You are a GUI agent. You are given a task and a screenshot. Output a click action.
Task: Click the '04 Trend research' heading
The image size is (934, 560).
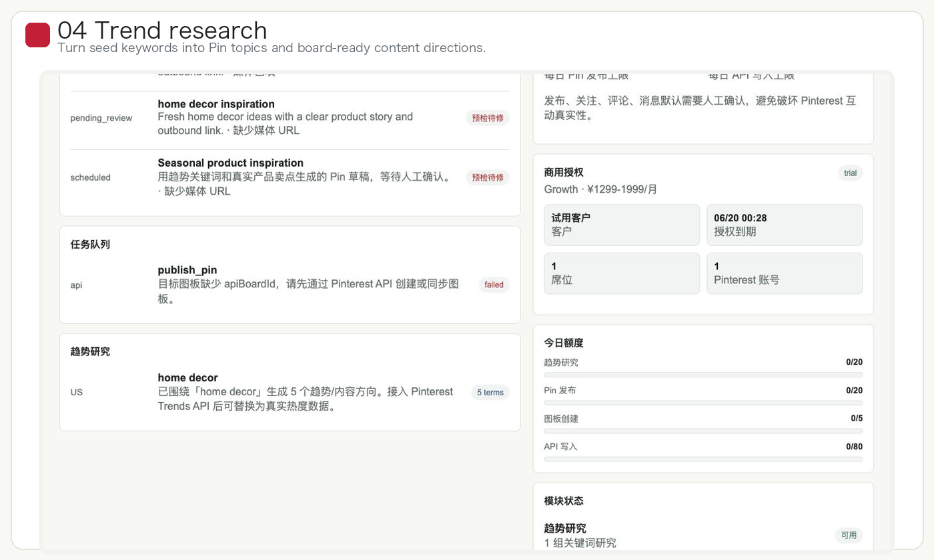[162, 31]
